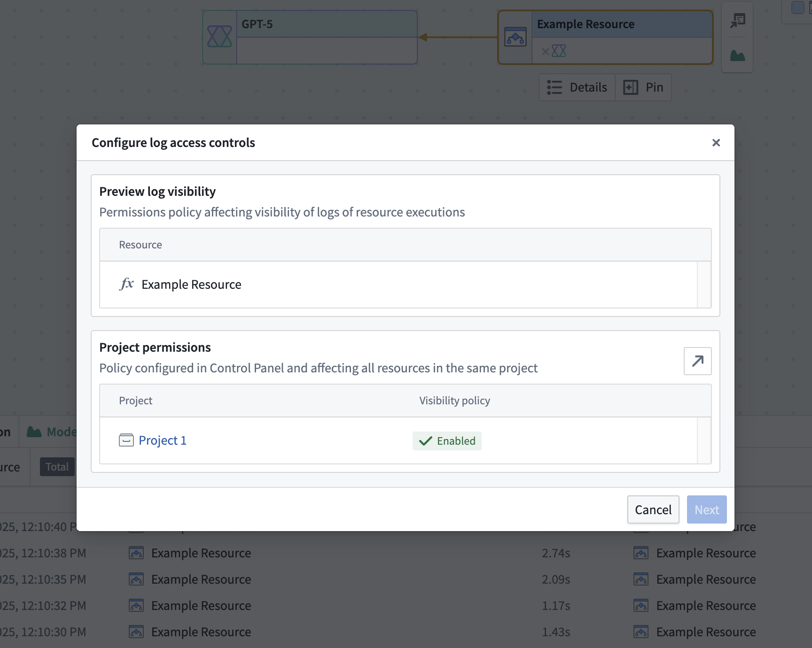Click the list icon on the Details button
Viewport: 812px width, 648px height.
tap(554, 87)
